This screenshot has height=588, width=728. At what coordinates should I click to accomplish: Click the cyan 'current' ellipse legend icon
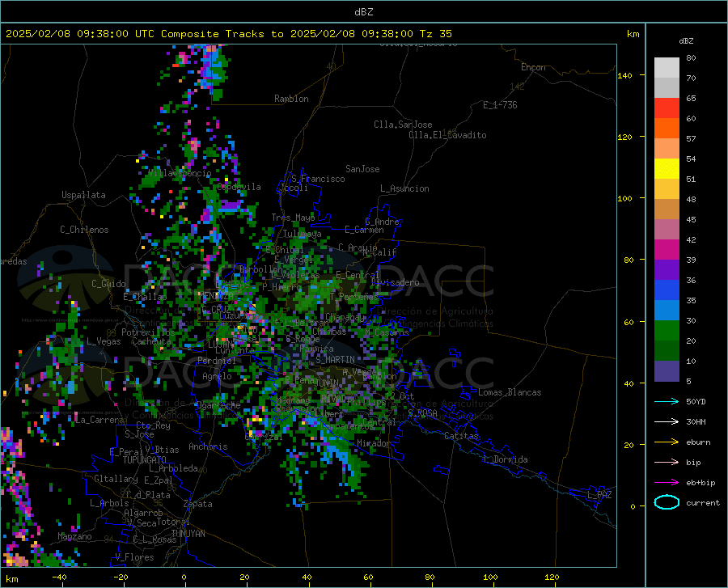click(x=667, y=502)
